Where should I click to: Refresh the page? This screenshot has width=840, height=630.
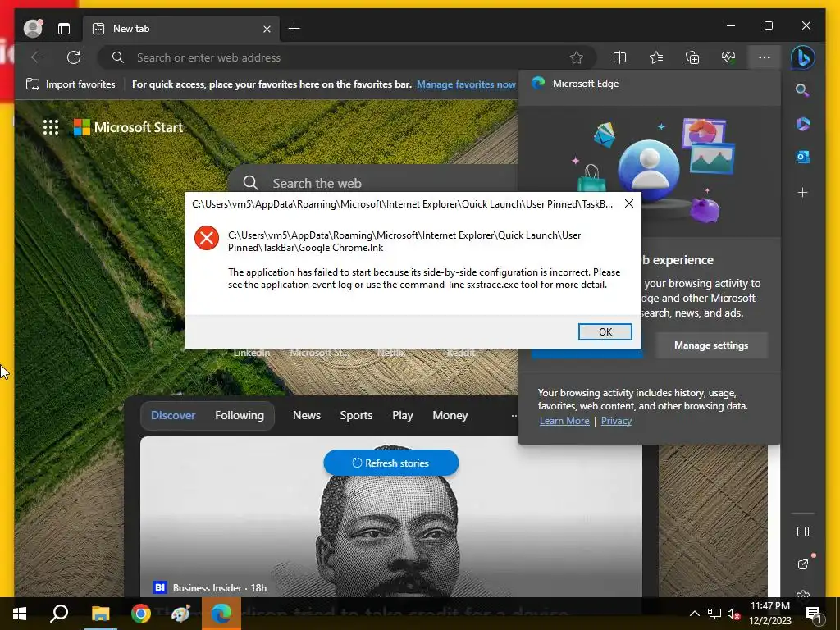click(x=74, y=57)
